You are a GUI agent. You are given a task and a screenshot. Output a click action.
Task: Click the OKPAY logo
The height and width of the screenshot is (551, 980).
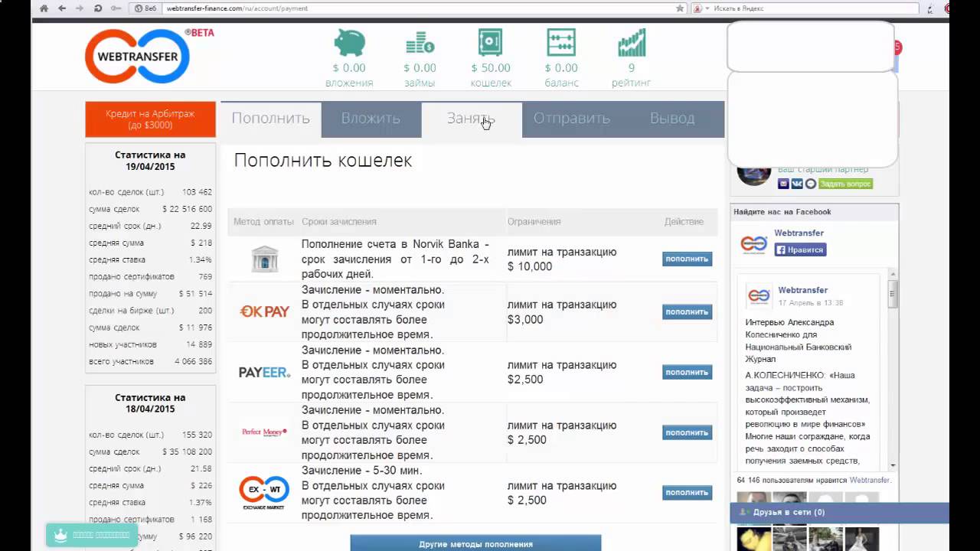point(264,311)
